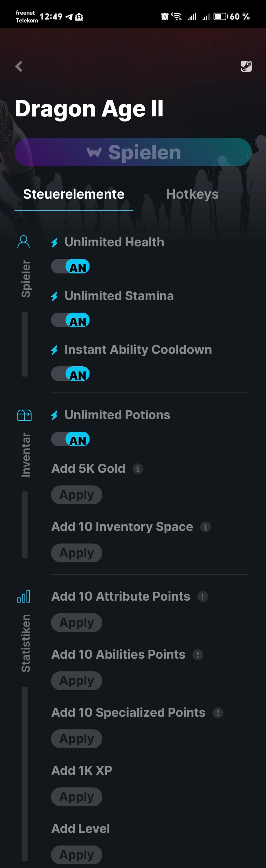Image resolution: width=266 pixels, height=868 pixels.
Task: Tap the Inventar chest icon
Action: [x=24, y=415]
